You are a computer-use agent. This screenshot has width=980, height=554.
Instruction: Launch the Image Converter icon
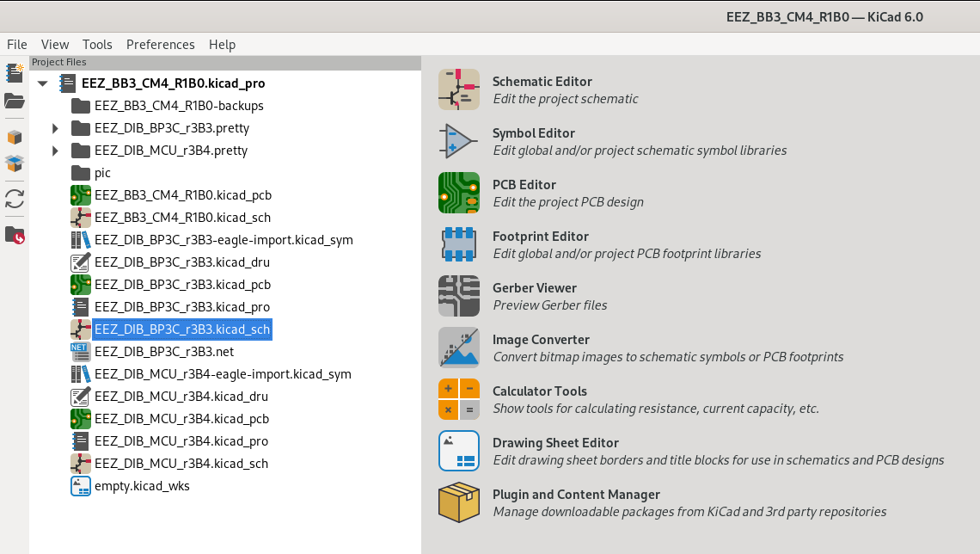458,348
